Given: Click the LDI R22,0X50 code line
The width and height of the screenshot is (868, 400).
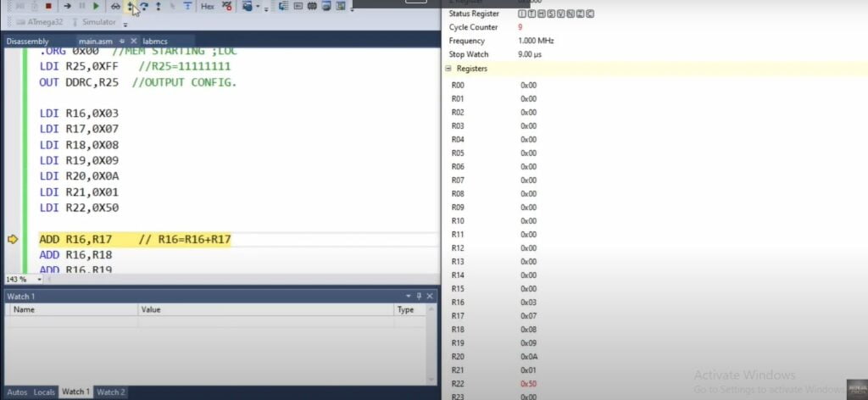Looking at the screenshot, I should pos(79,208).
